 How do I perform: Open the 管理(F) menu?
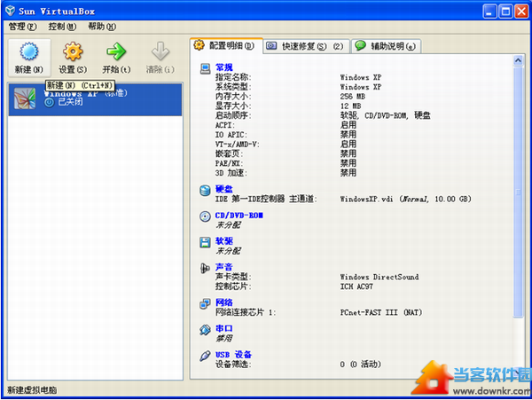click(x=22, y=27)
